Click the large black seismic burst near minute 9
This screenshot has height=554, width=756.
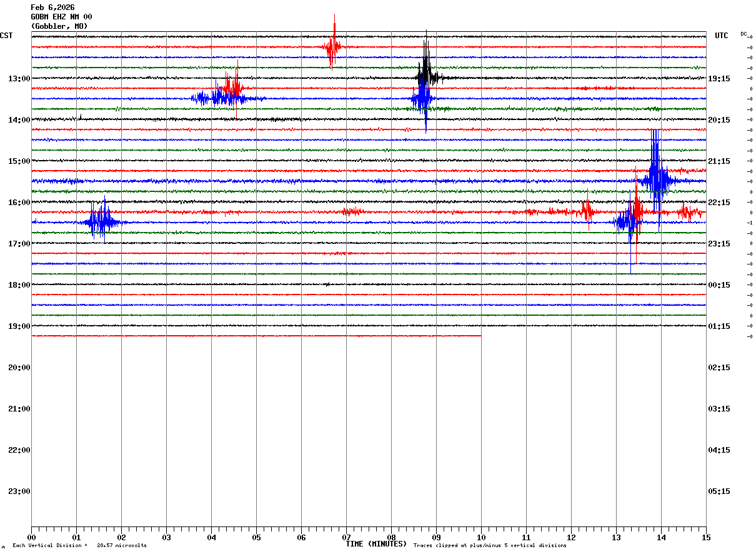pos(427,75)
